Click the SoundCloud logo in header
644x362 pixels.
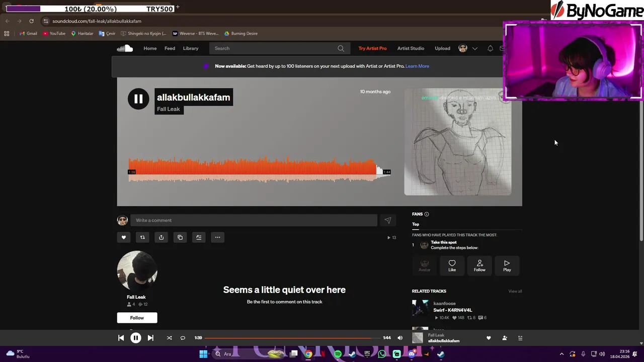125,48
